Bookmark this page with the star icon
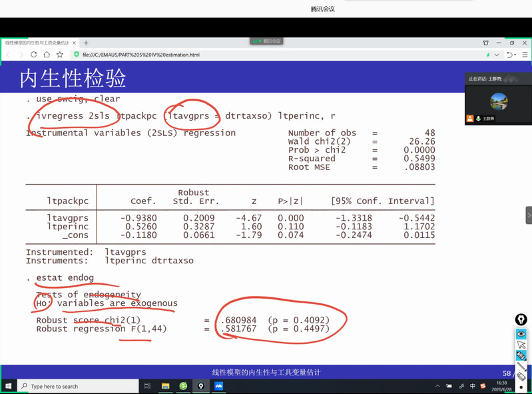The width and height of the screenshot is (532, 394). pyautogui.click(x=60, y=55)
